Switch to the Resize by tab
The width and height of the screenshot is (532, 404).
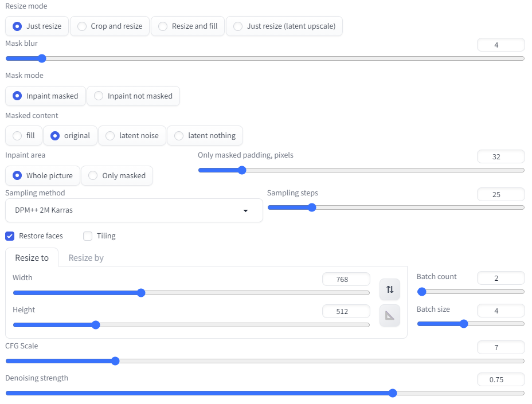[x=86, y=258]
